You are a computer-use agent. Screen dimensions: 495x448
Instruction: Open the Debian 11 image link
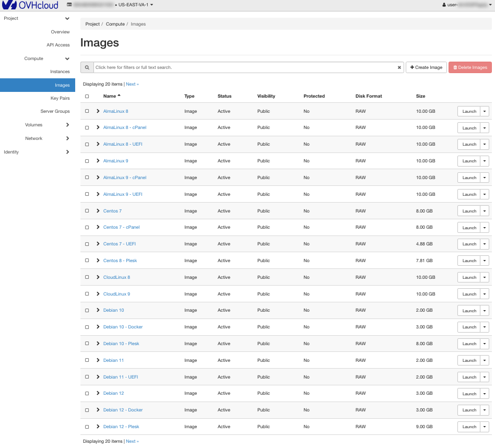[113, 360]
